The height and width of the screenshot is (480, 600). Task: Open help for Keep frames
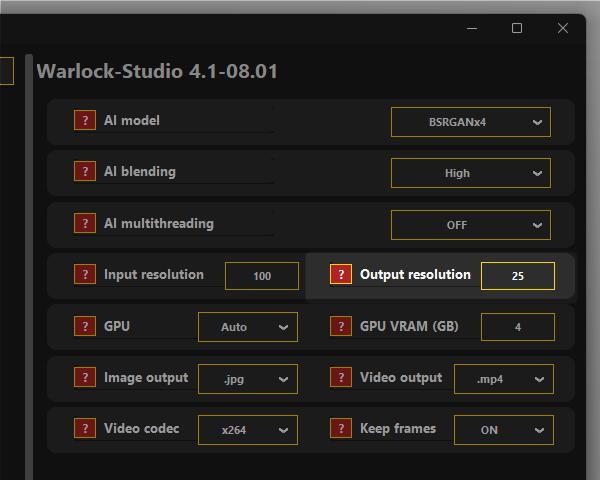341,428
